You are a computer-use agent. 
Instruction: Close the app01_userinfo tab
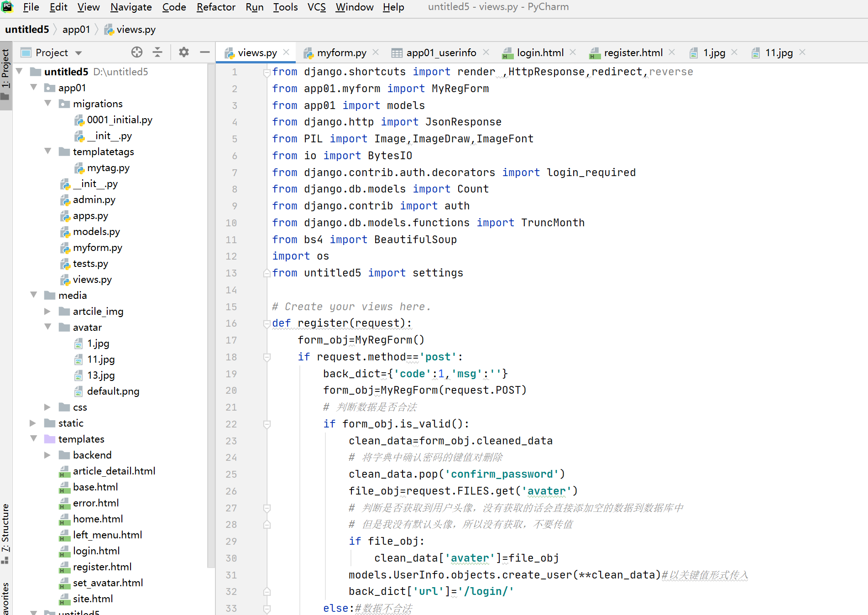486,52
